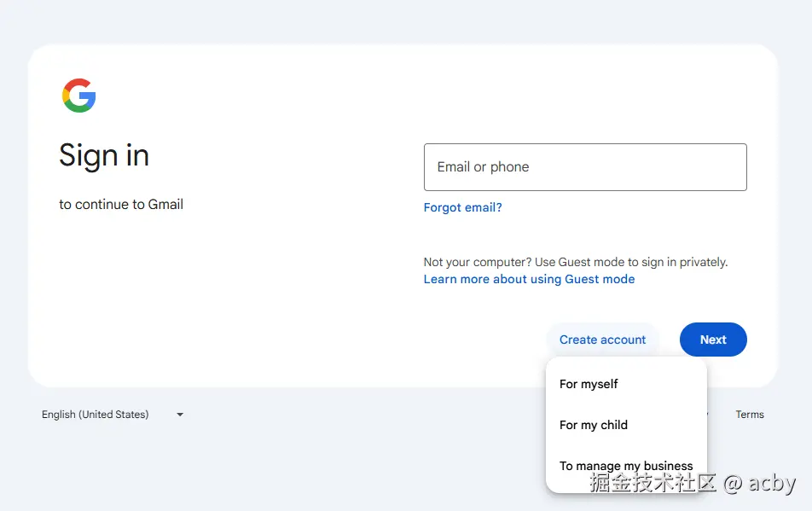Choose the For my child option
812x511 pixels.
pyautogui.click(x=594, y=425)
